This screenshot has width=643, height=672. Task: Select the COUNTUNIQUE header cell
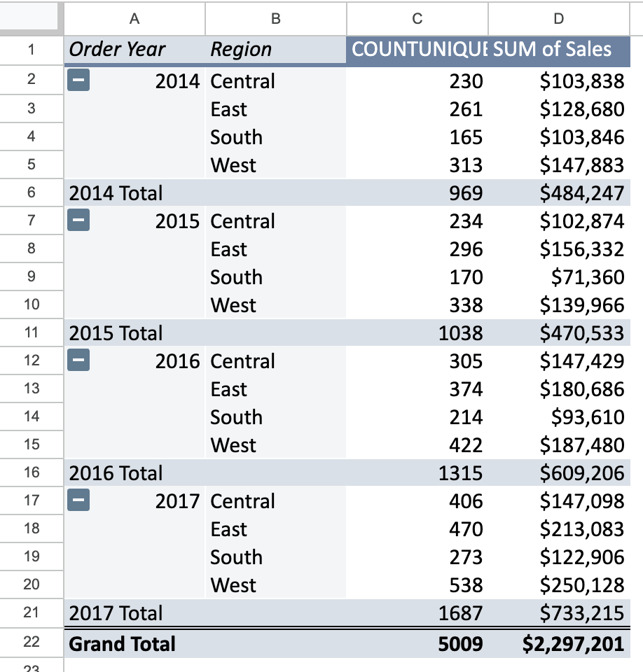coord(417,50)
